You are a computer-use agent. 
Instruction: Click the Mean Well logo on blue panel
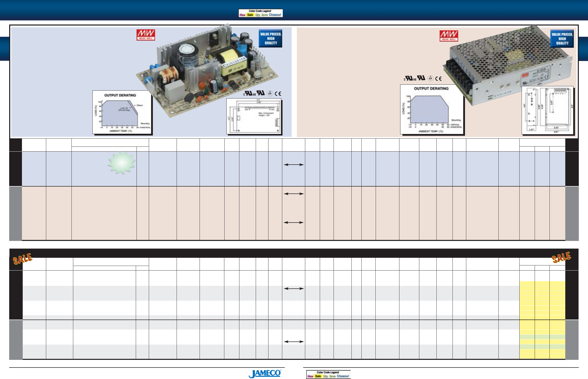click(146, 35)
